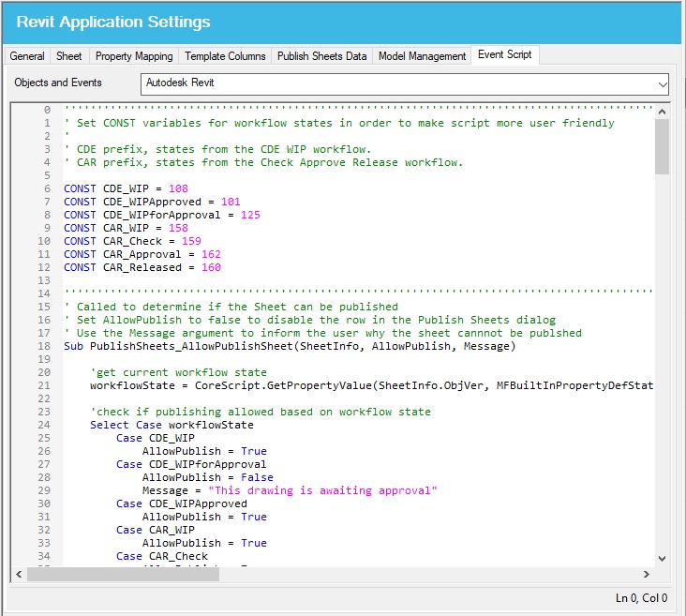Open the Publish Sheets Data tab
686x616 pixels.
321,56
